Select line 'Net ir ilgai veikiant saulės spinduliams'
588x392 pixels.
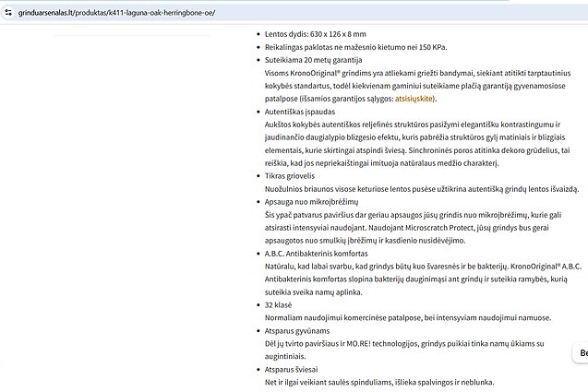point(379,382)
